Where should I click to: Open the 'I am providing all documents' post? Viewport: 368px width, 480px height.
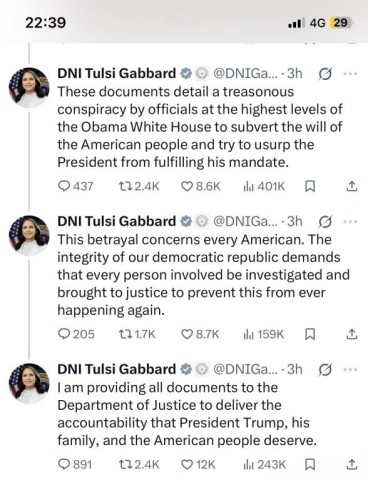(187, 414)
